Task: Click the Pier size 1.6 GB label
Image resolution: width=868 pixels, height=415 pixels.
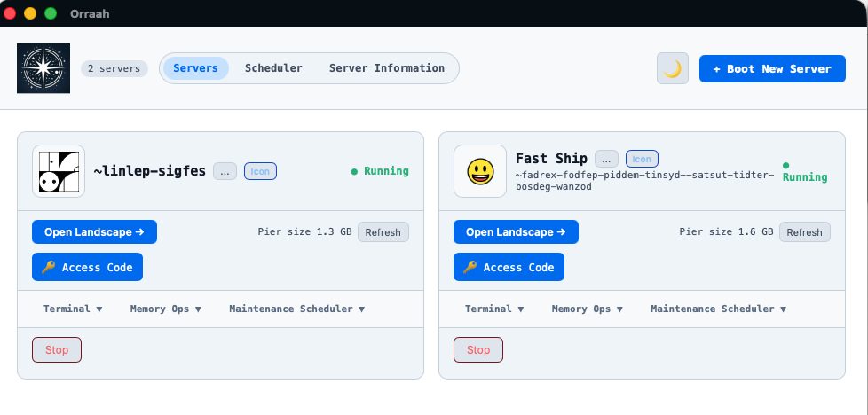Action: (x=726, y=231)
